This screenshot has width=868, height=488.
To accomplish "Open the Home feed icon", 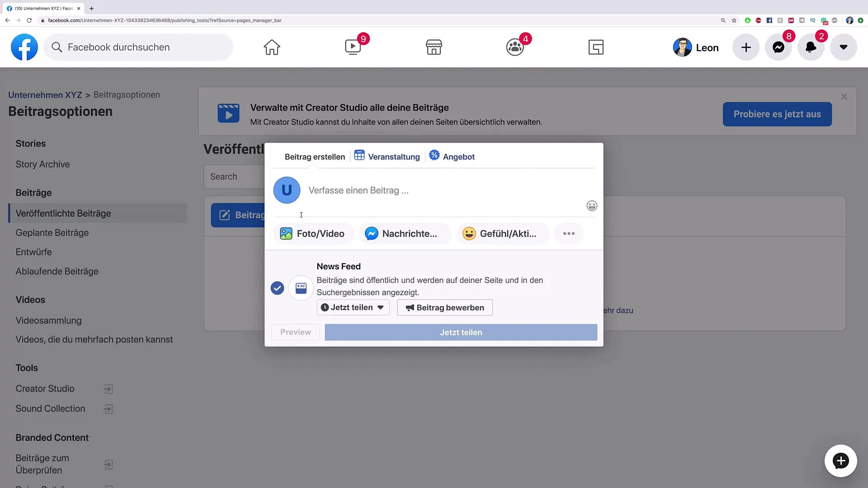I will tap(272, 47).
